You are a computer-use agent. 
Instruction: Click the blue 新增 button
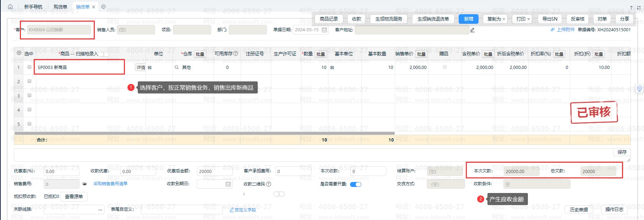pyautogui.click(x=468, y=19)
